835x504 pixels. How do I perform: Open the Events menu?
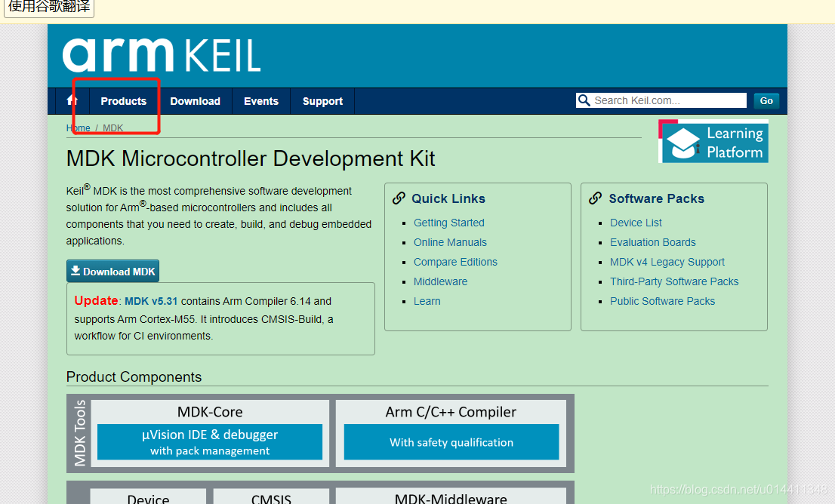pyautogui.click(x=261, y=101)
